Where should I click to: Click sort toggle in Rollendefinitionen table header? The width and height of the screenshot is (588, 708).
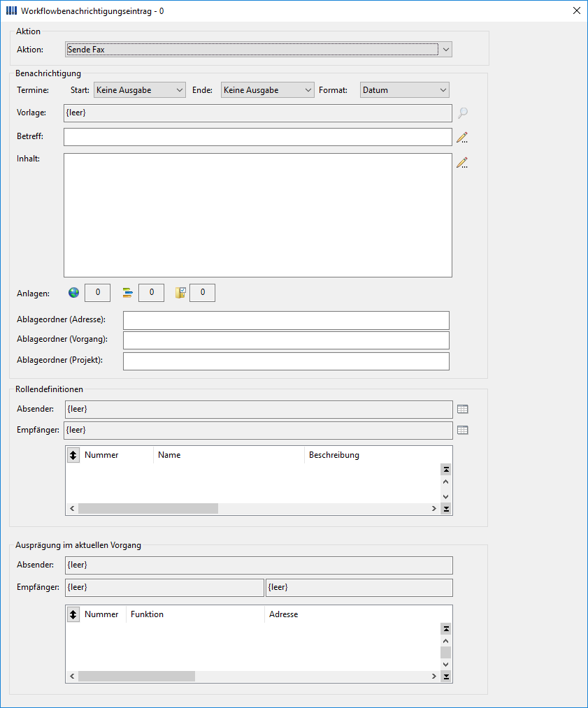[x=73, y=455]
